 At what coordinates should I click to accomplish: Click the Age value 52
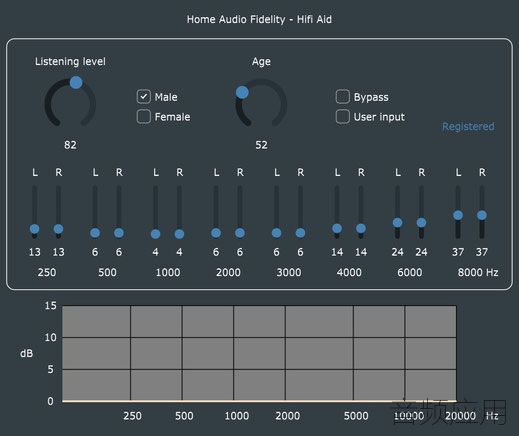pos(261,145)
